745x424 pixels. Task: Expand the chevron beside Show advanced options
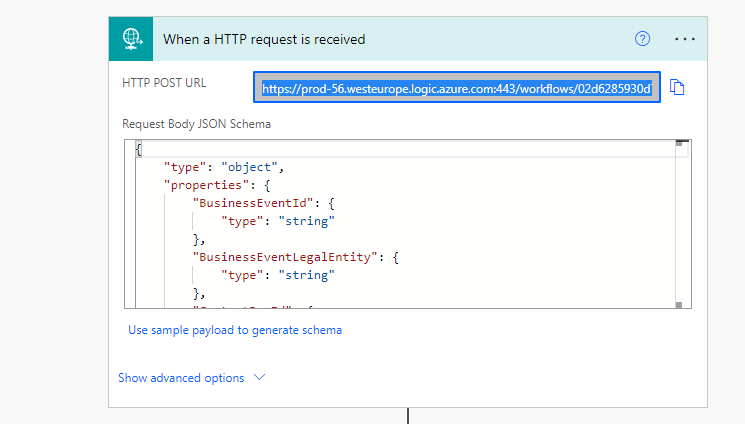[x=260, y=378]
